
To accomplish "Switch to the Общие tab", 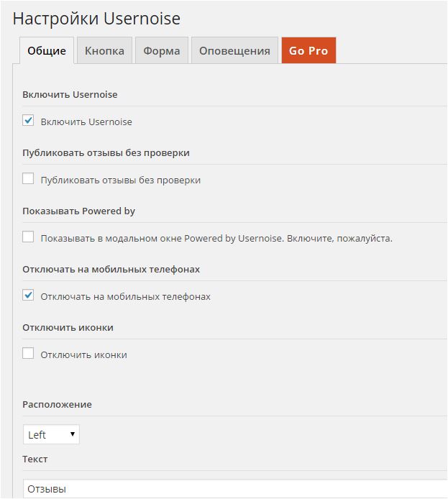I will coord(46,51).
